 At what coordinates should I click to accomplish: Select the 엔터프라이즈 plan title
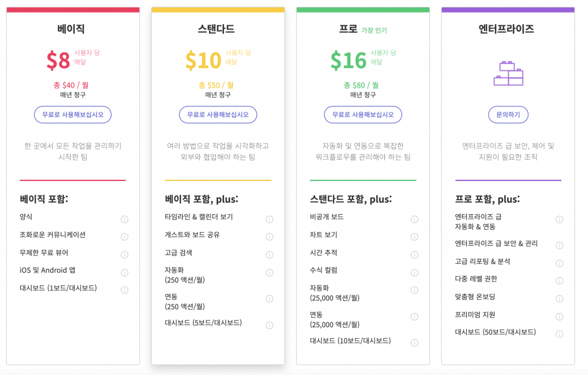tap(506, 29)
